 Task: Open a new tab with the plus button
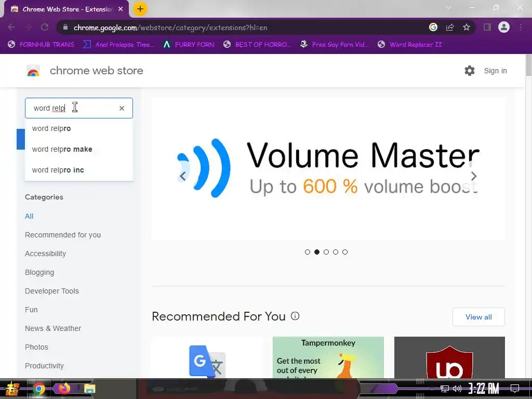pyautogui.click(x=140, y=9)
